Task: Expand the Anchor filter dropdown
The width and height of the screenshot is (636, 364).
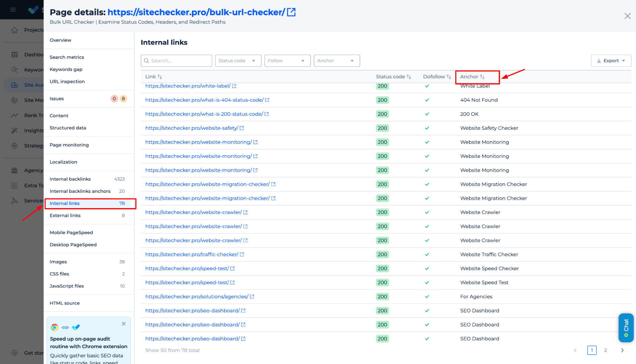Action: pos(337,61)
